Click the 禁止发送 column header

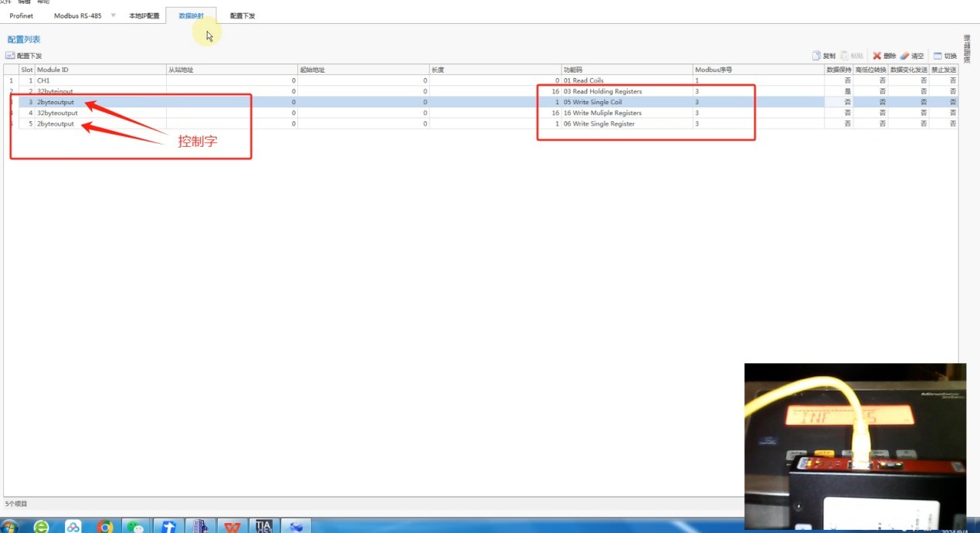(x=943, y=70)
